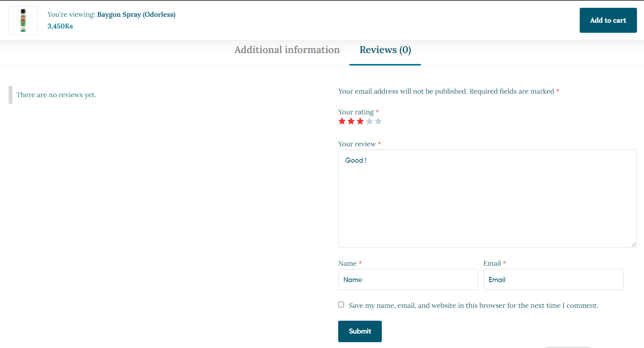This screenshot has width=644, height=348.
Task: Focus the Name input field
Action: [x=408, y=280]
